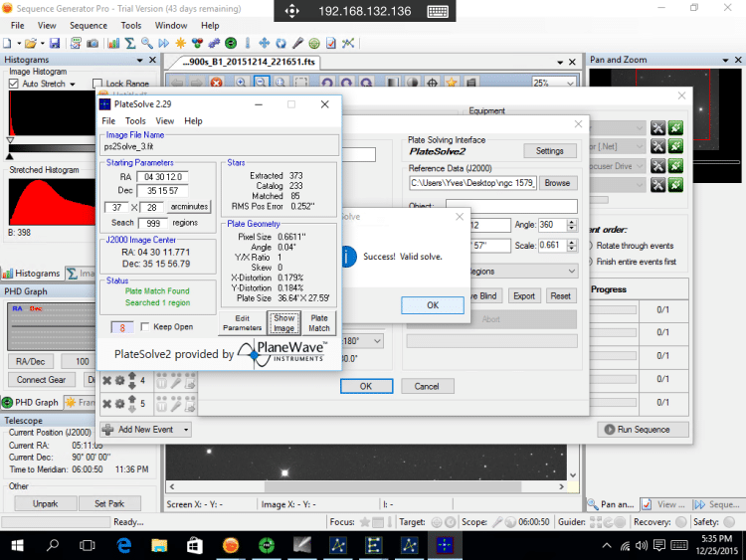Viewport: 746px width, 560px height.
Task: Expand the Add New Event dropdown
Action: click(x=187, y=430)
